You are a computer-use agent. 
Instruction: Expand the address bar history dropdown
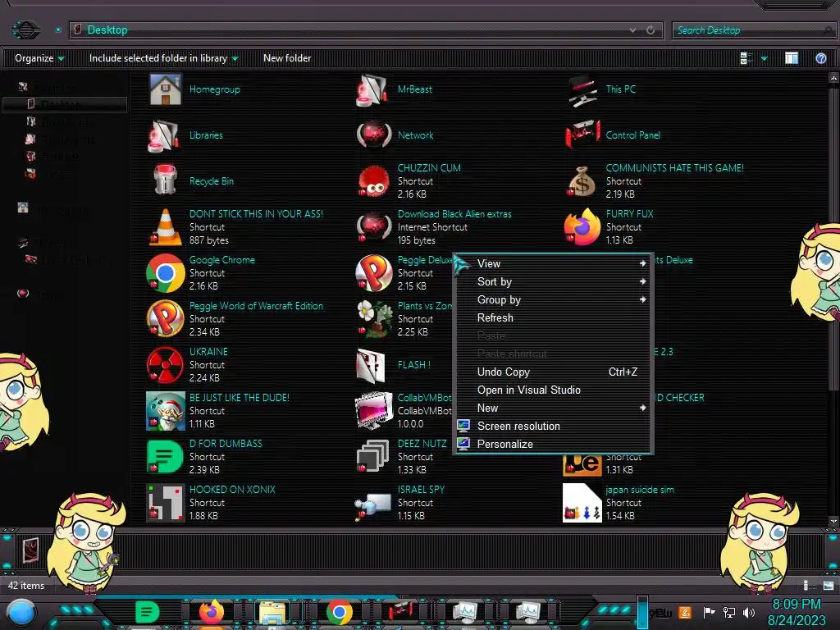(x=633, y=30)
